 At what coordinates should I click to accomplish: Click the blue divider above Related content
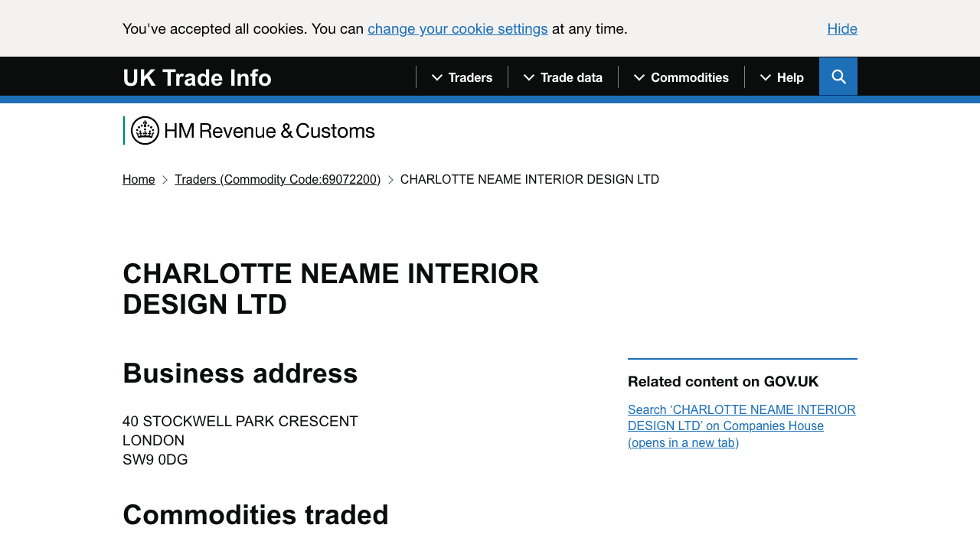(x=742, y=360)
